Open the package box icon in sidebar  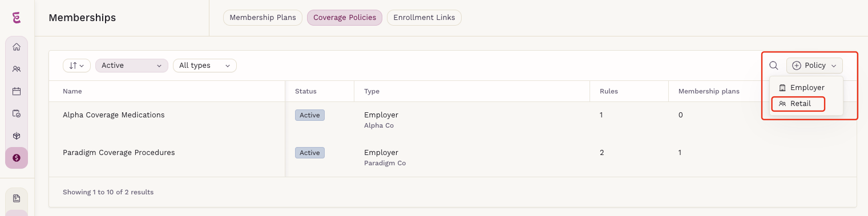[17, 136]
